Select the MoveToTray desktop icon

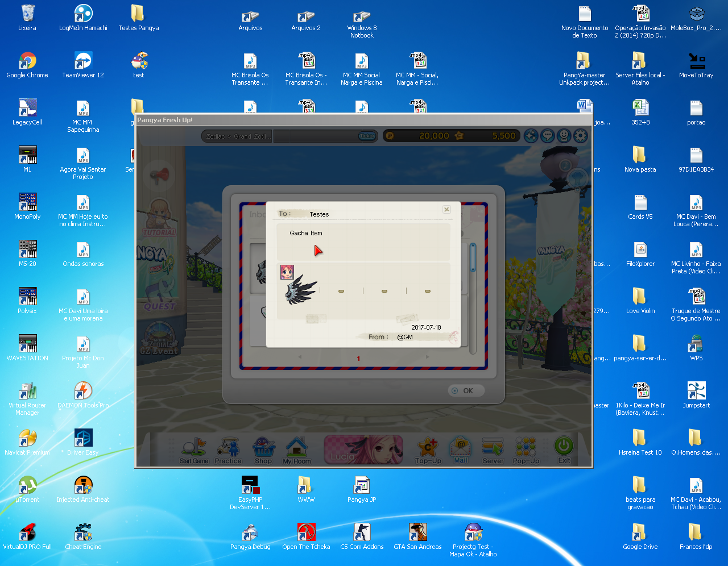[696, 65]
